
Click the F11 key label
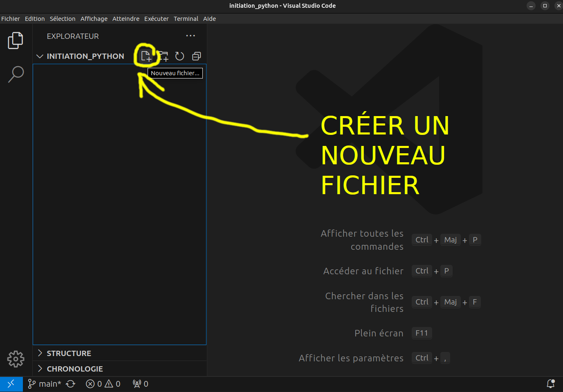tap(422, 333)
